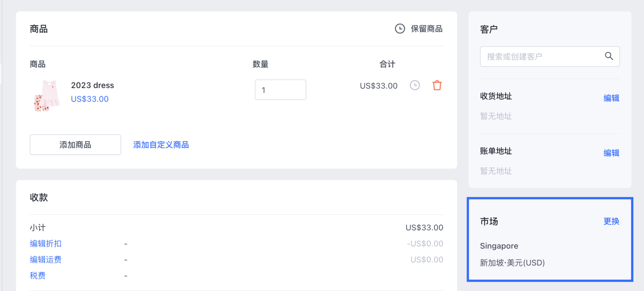Edit the 账单地址 billing address

(611, 153)
